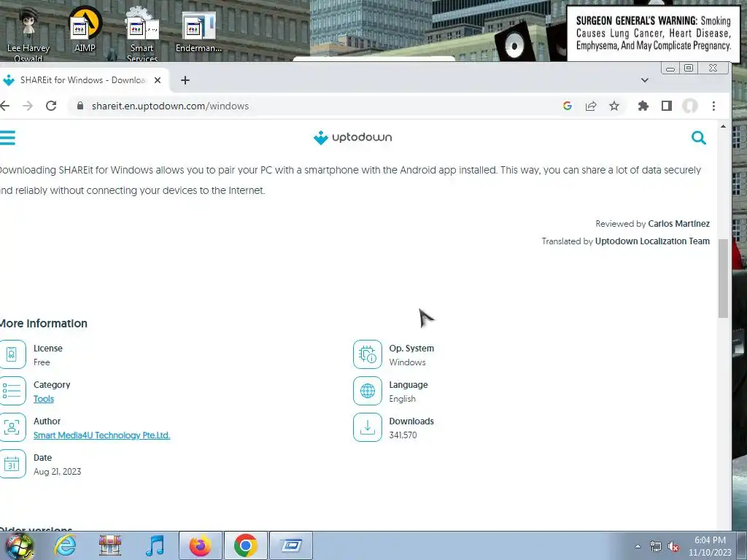The image size is (747, 560).
Task: Click the taskbar icon right of Internet Explorer
Action: pyautogui.click(x=110, y=545)
